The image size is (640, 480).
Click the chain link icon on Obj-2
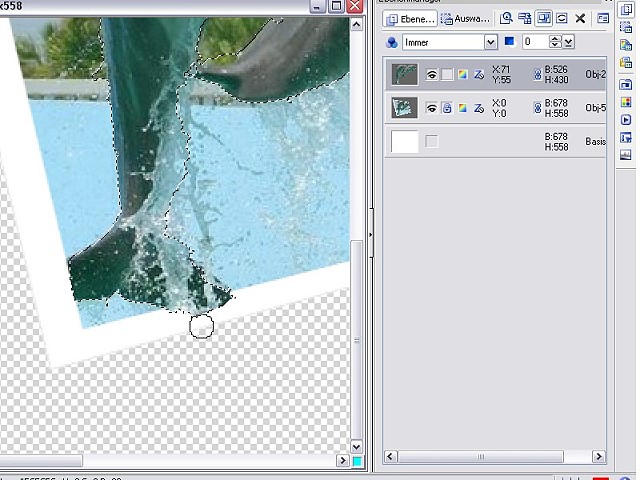click(538, 75)
